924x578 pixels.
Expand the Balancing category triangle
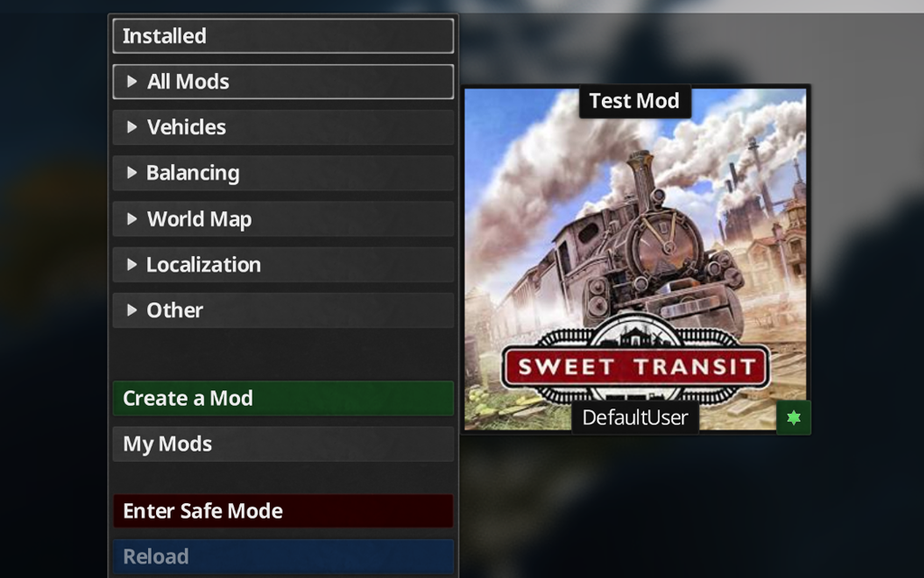[132, 172]
